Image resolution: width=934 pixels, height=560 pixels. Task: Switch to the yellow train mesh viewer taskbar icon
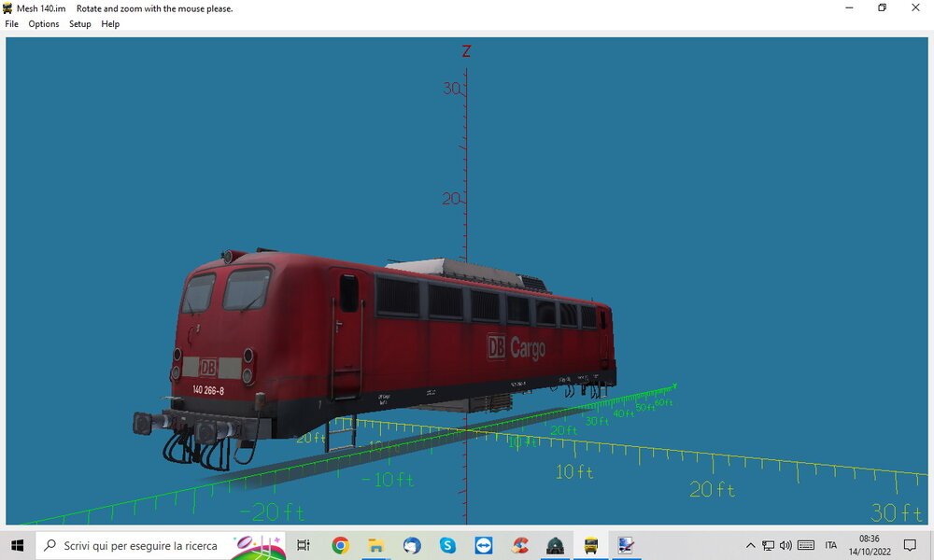click(x=591, y=545)
